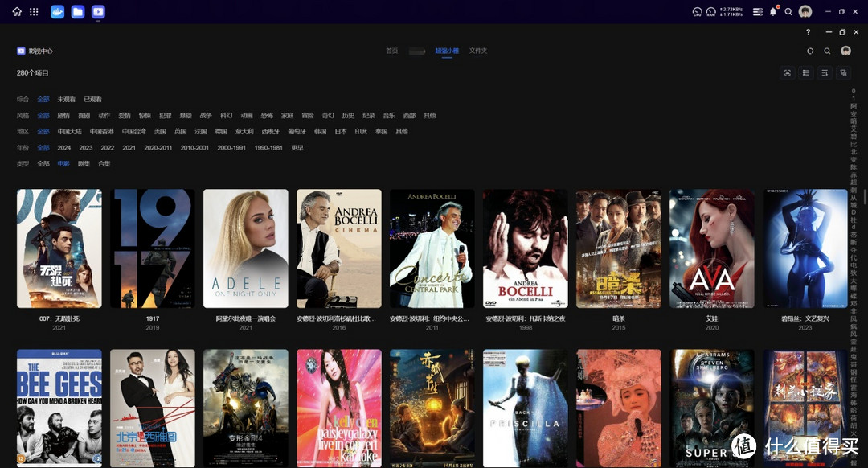
Task: Click the notification bell icon
Action: (773, 12)
